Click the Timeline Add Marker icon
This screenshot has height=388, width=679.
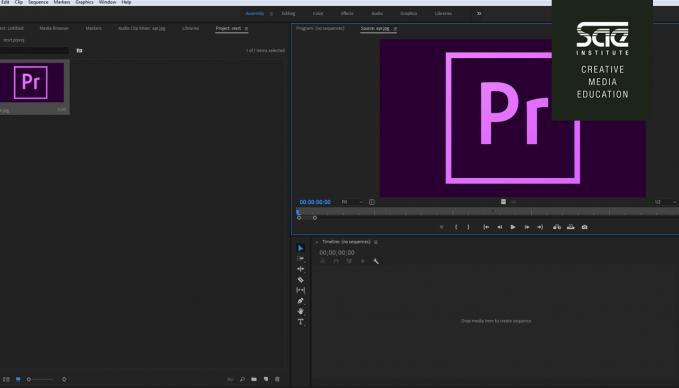(x=363, y=261)
